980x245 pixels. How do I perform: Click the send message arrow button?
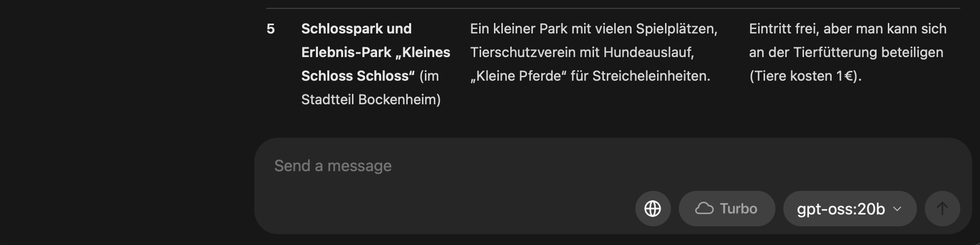942,209
